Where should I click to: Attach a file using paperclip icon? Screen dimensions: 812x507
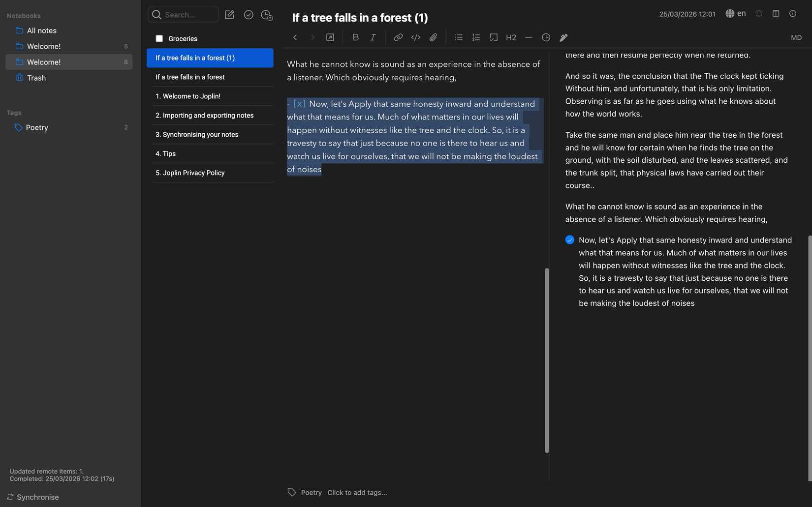[x=433, y=37]
